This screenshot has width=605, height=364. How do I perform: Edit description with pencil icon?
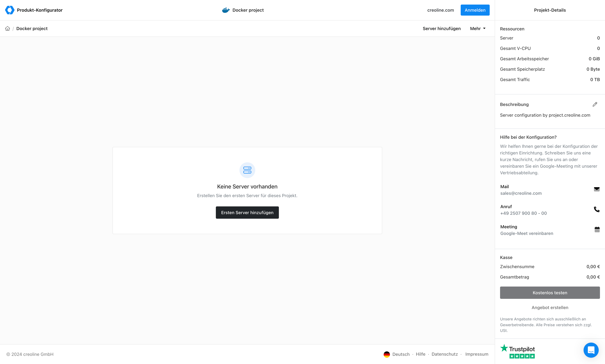595,105
